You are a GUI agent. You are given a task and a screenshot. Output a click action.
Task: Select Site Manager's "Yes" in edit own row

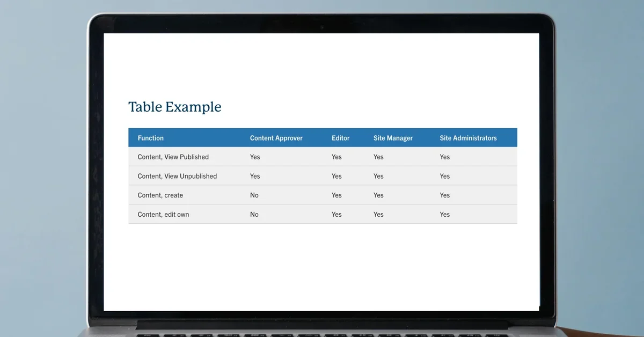pos(378,214)
